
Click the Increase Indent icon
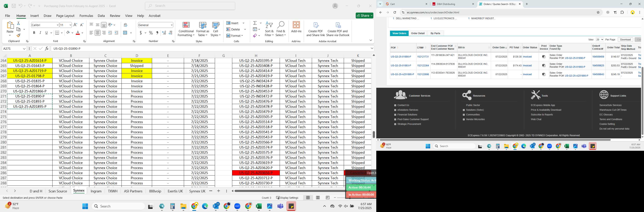tap(116, 33)
